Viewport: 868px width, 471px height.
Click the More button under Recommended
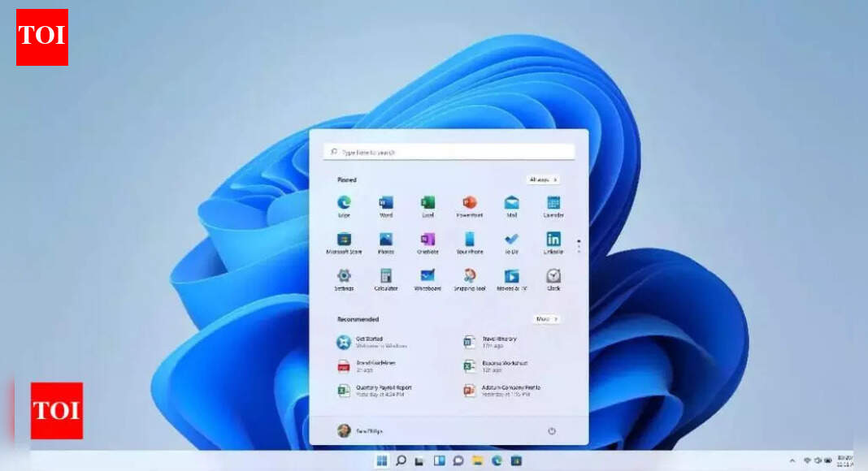coord(546,319)
